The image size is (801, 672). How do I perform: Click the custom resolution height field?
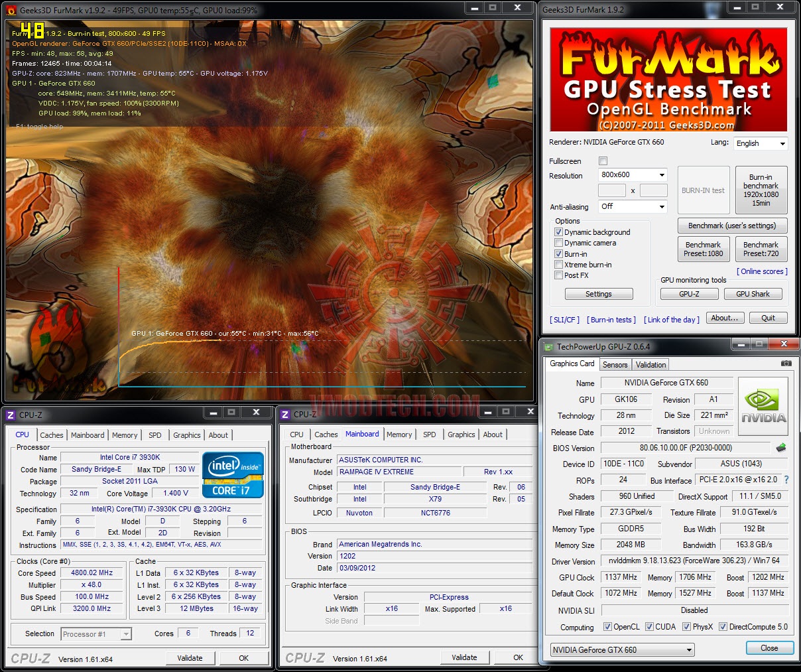(x=654, y=190)
